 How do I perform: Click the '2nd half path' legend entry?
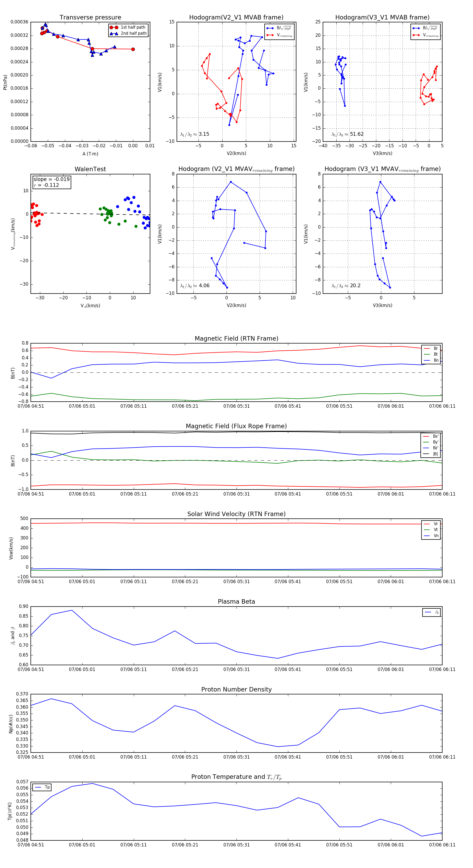coord(128,33)
